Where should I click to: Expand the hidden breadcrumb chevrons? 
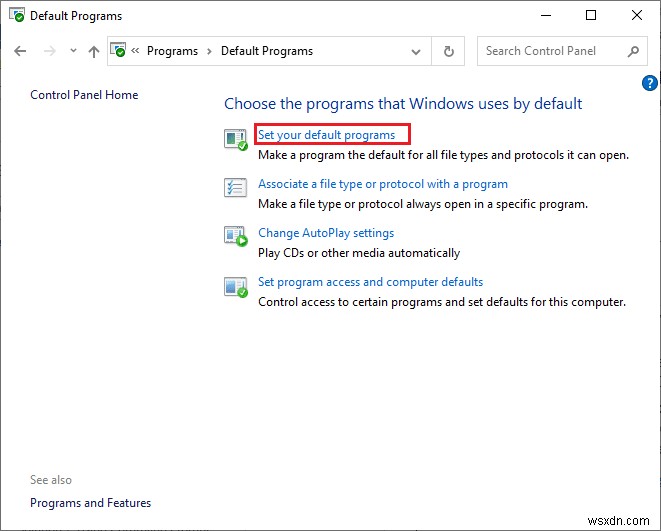point(135,51)
